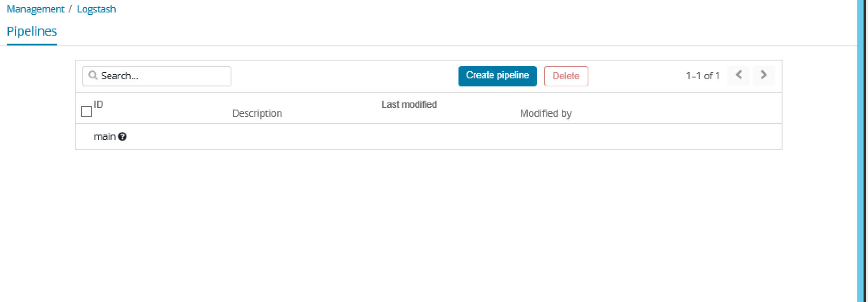Click the Create pipeline button

pos(497,75)
